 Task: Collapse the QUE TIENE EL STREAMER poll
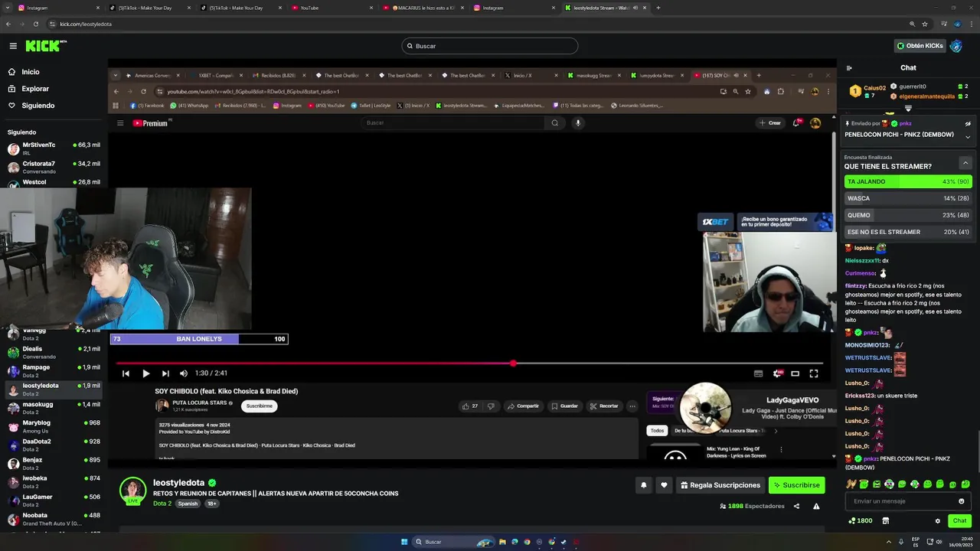[965, 163]
